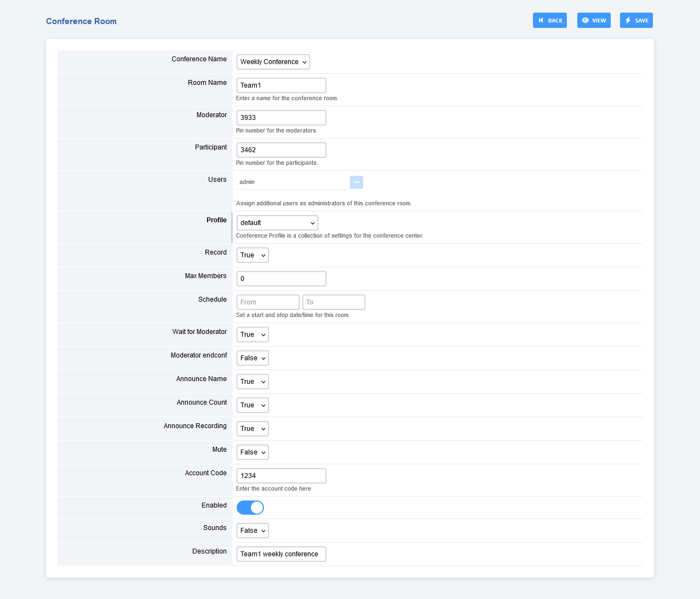Image resolution: width=700 pixels, height=599 pixels.
Task: Focus the Moderator pin number field
Action: click(x=281, y=118)
